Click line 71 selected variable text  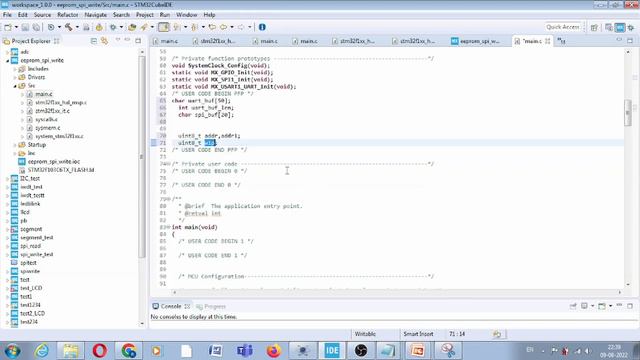(210, 143)
